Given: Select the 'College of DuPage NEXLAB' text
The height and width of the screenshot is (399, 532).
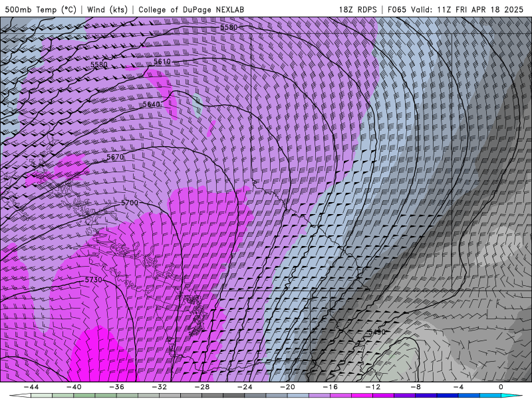Looking at the screenshot, I should pyautogui.click(x=191, y=9).
